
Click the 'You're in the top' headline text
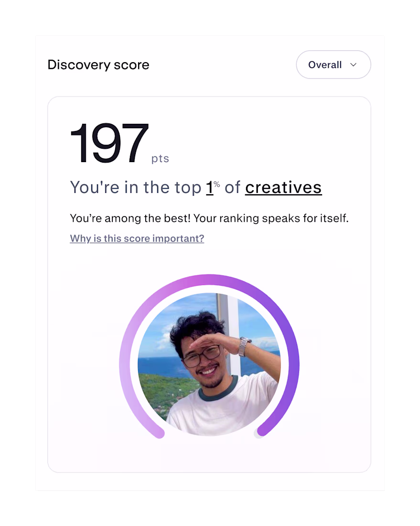[135, 187]
